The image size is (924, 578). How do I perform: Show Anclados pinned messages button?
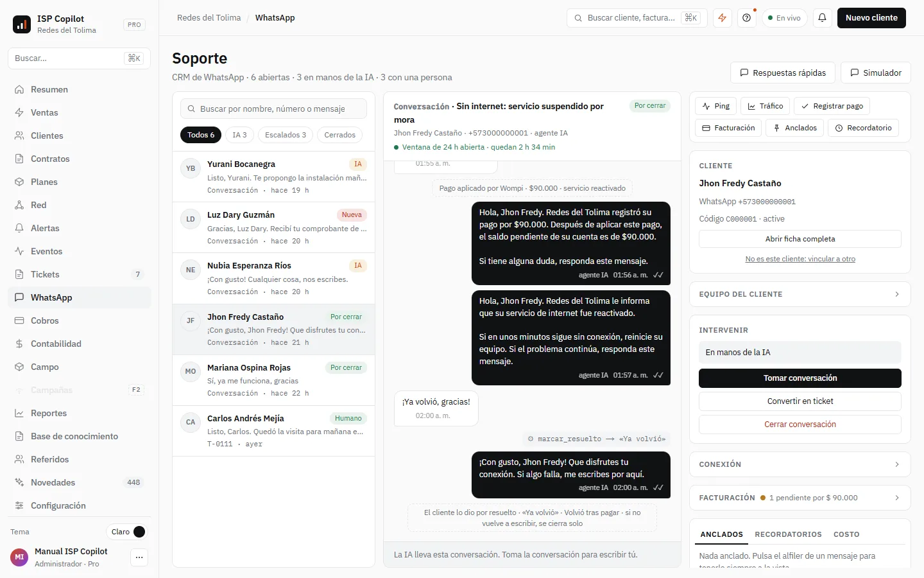click(794, 128)
